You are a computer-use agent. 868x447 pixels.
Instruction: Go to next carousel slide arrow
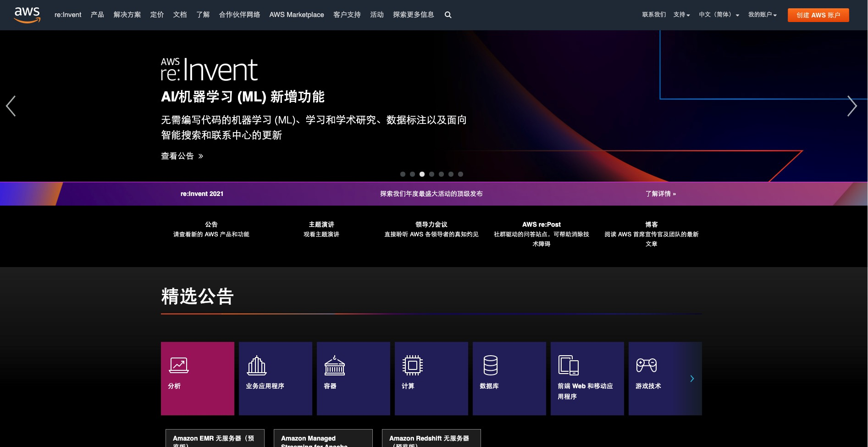(x=852, y=106)
